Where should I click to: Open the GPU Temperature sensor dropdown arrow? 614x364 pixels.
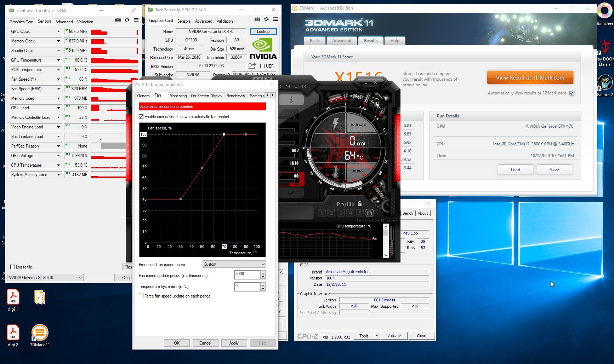58,60
